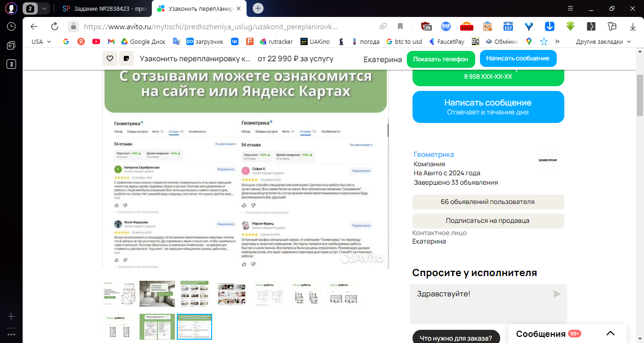Open the Yandex bookmark icon
The height and width of the screenshot is (343, 644).
pyautogui.click(x=81, y=41)
